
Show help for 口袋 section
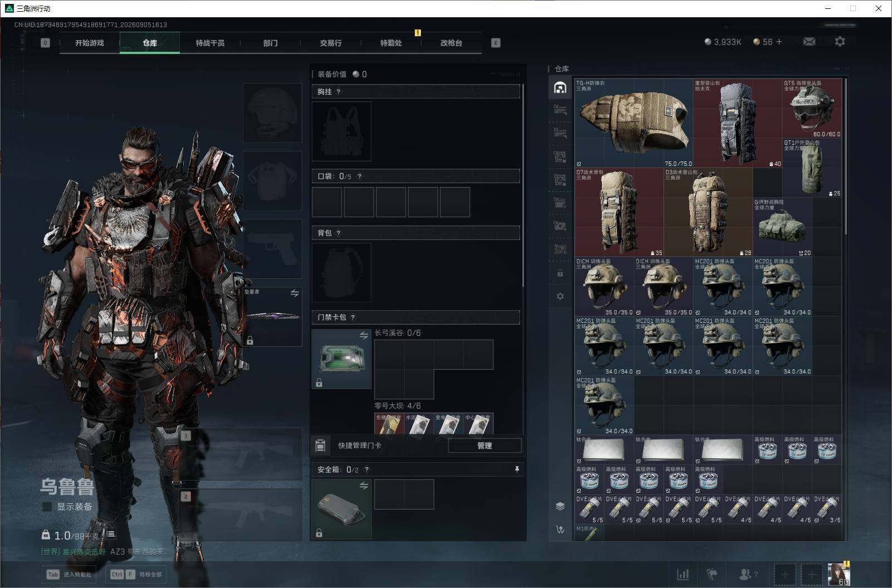(x=360, y=177)
